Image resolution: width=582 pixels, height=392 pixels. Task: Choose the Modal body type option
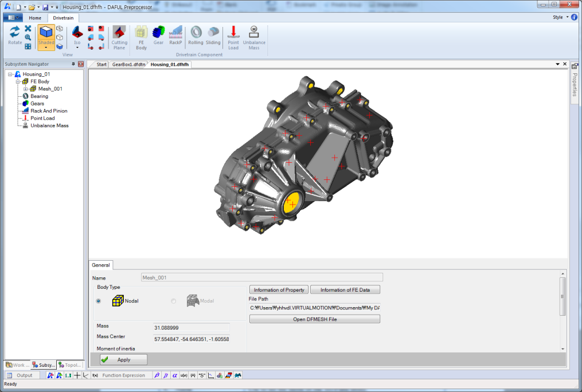click(174, 301)
